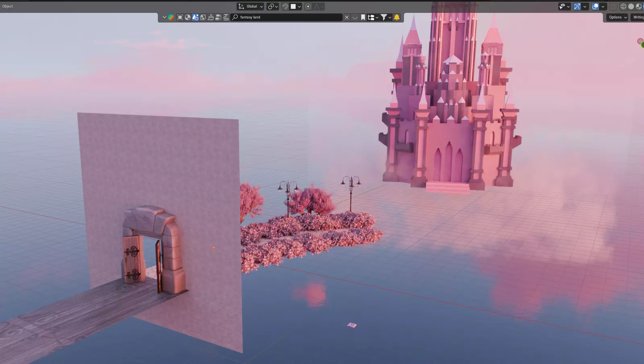Select the world globe filter icon
The image size is (644, 364).
(x=203, y=17)
